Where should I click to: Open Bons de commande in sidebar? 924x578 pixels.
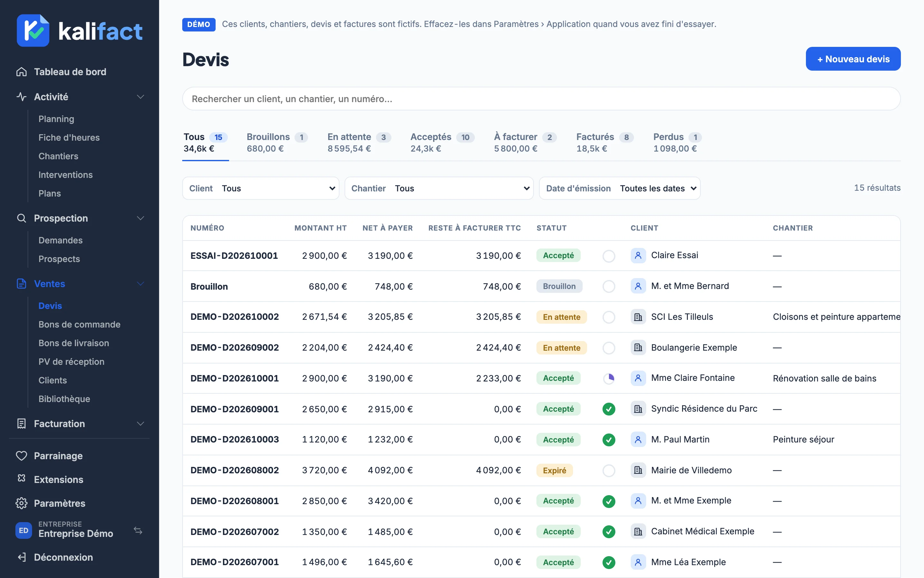(x=80, y=324)
